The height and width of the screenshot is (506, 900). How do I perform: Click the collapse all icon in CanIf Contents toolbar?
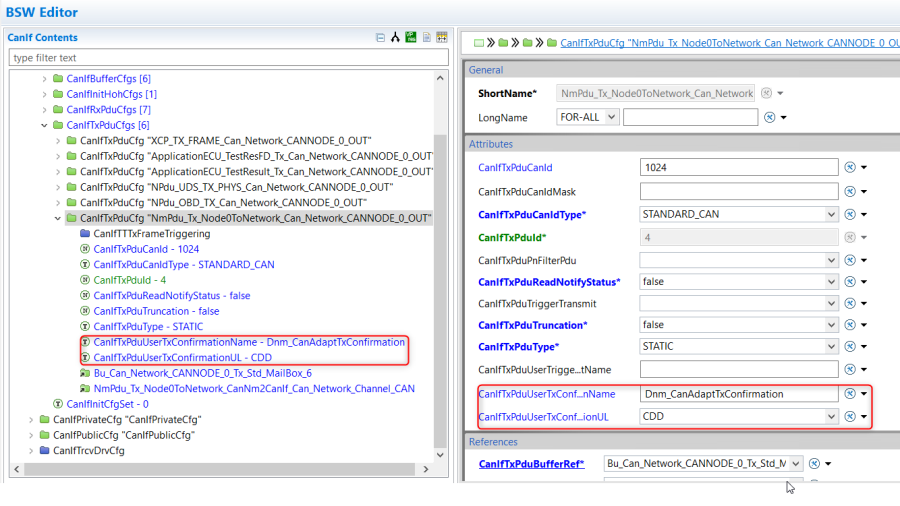pos(381,38)
